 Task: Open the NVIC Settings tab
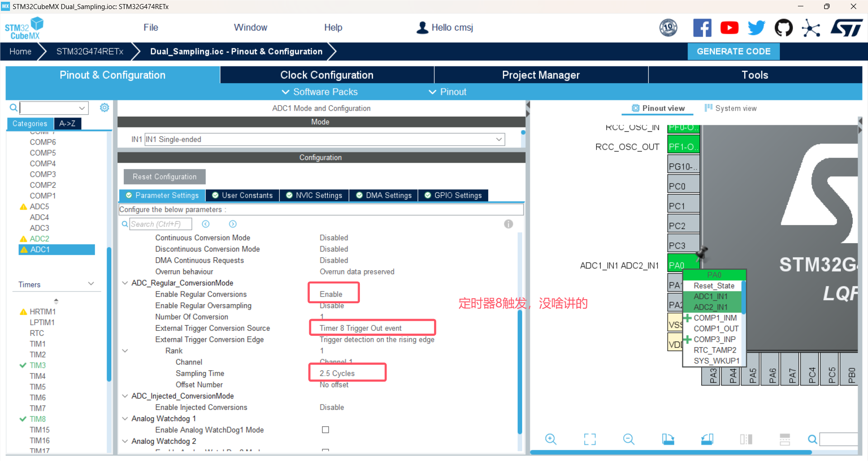[314, 195]
